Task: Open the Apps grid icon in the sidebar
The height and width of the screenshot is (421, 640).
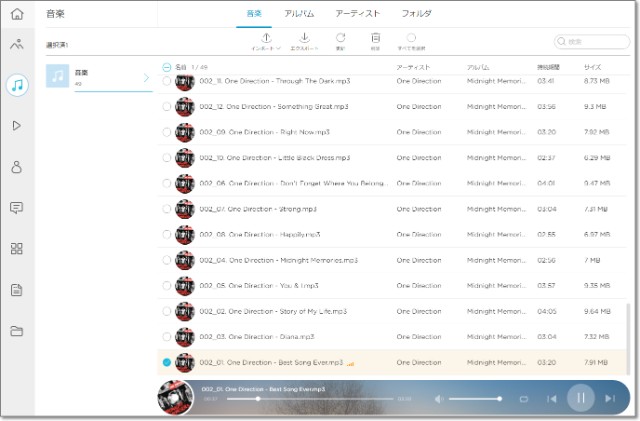Action: point(16,249)
